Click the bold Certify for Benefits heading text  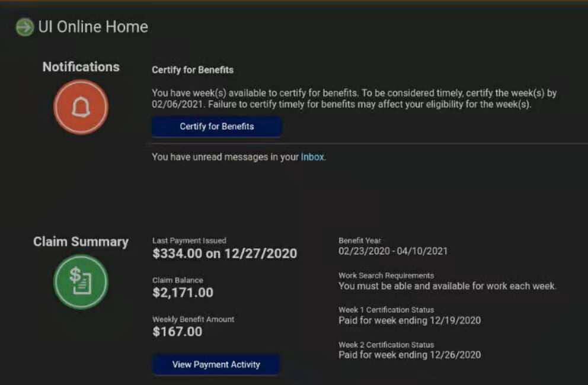(x=193, y=70)
